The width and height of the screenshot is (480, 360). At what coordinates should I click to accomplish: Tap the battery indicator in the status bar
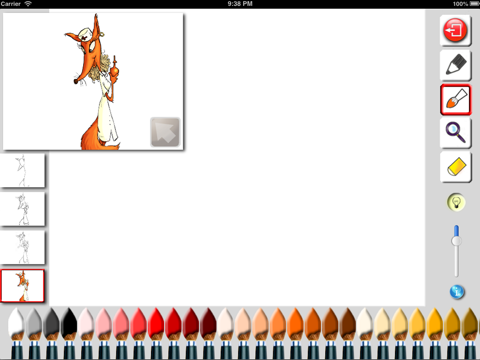(475, 4)
